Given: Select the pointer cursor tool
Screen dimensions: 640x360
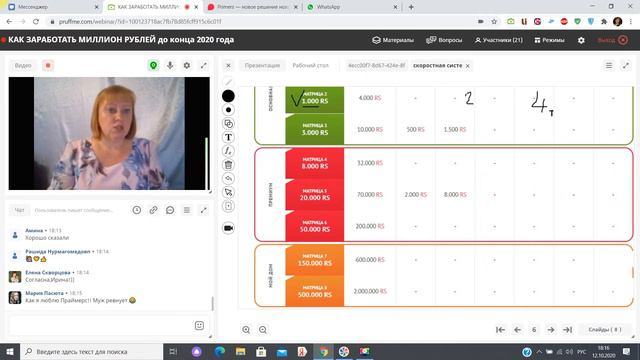Looking at the screenshot, I should pos(228,192).
